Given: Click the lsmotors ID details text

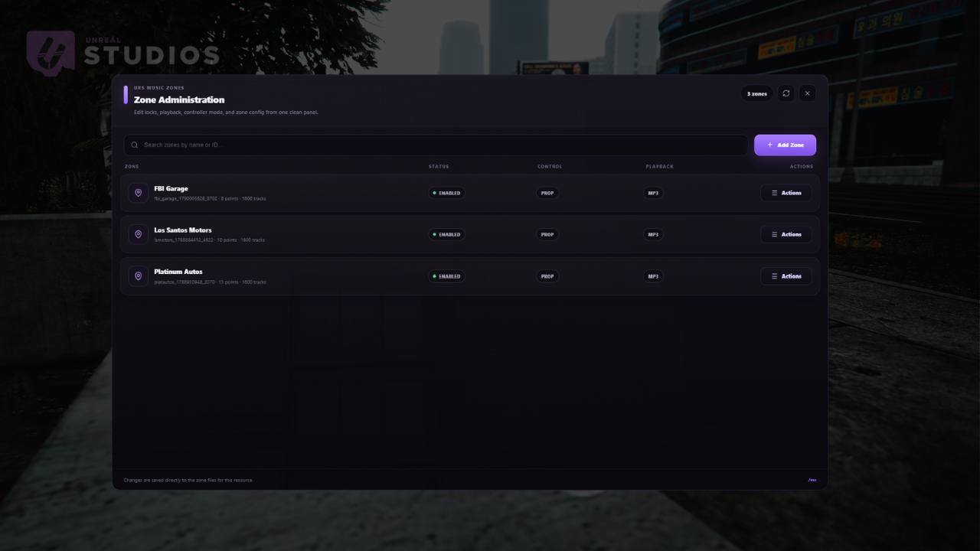Looking at the screenshot, I should coord(210,240).
